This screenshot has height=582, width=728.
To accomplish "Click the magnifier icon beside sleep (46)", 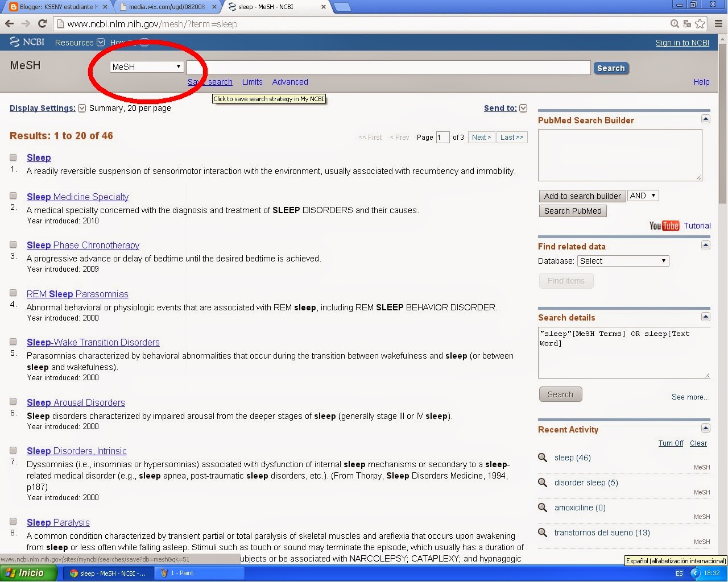I will (543, 458).
